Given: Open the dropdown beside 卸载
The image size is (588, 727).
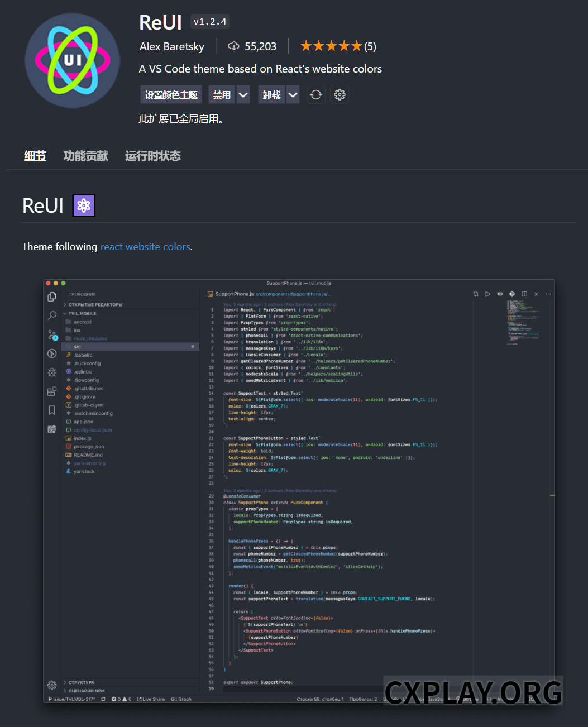Looking at the screenshot, I should point(293,95).
